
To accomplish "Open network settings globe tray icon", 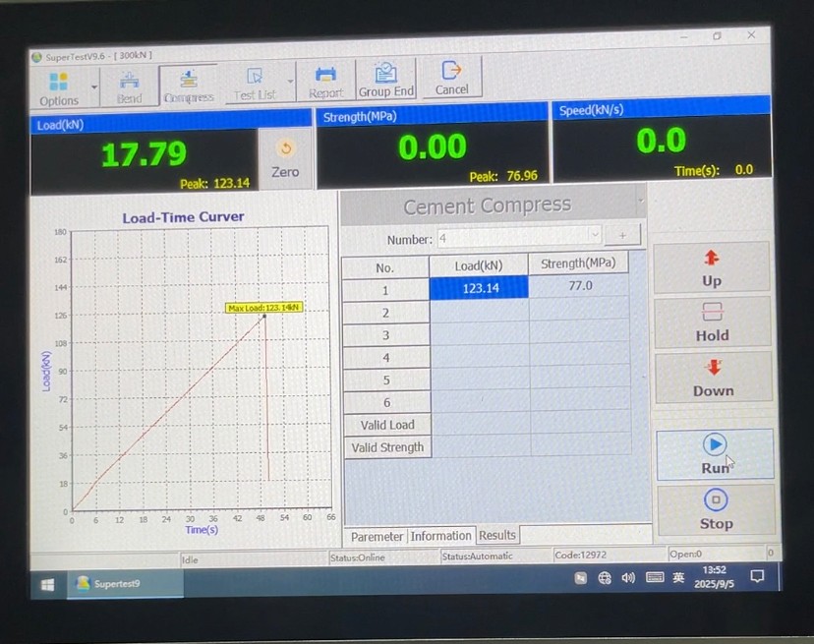I will pos(605,578).
